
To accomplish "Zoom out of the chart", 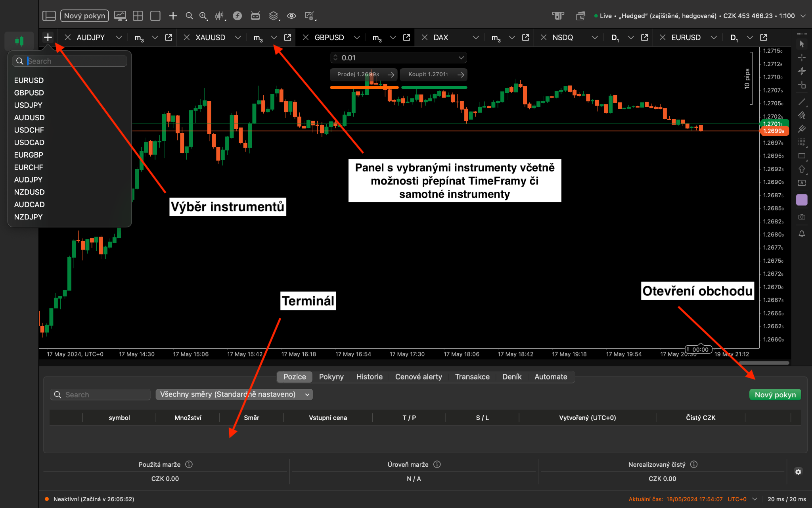I will 189,16.
